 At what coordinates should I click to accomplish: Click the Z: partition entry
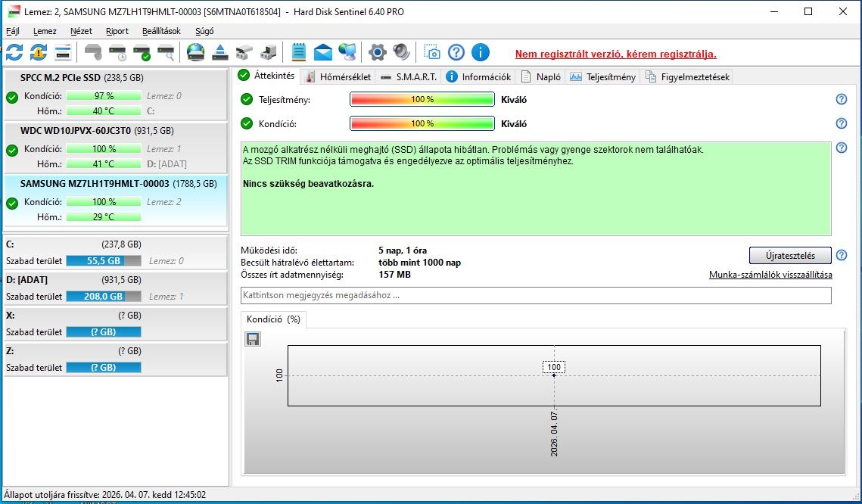coord(116,359)
